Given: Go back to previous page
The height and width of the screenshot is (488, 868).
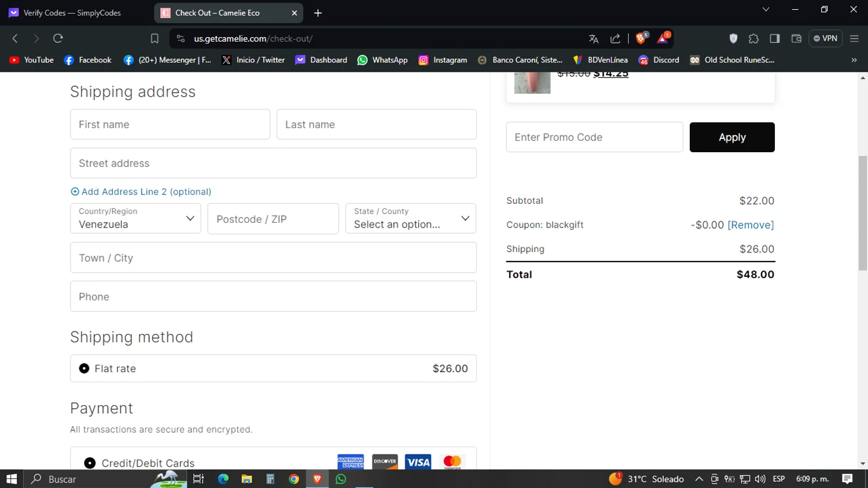Looking at the screenshot, I should tap(15, 39).
